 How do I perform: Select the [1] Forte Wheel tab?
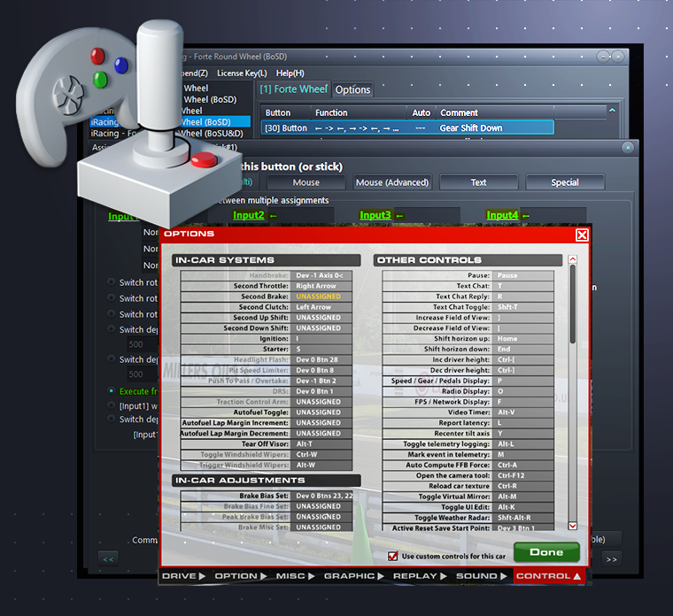pos(294,89)
